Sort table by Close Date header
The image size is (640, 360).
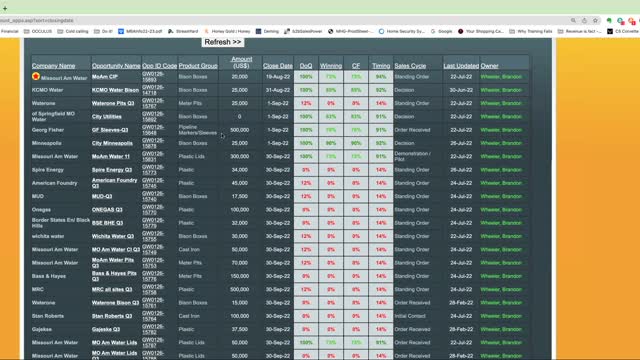[278, 66]
